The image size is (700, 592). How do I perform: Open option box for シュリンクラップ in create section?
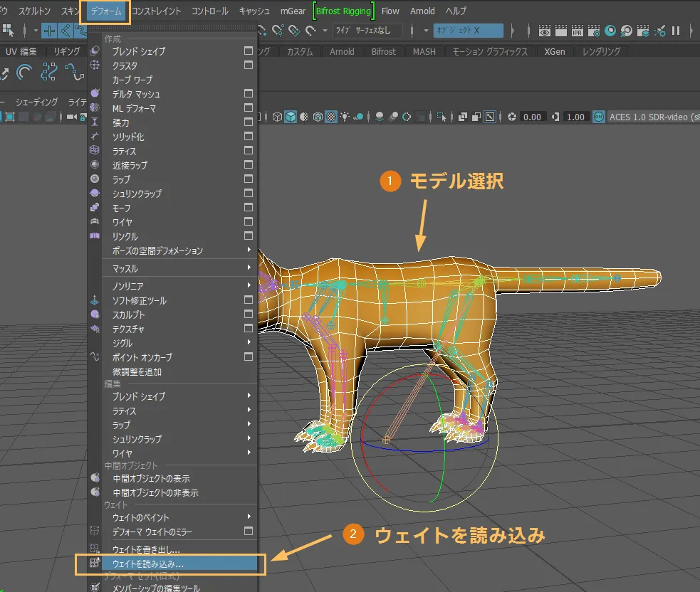tap(249, 193)
